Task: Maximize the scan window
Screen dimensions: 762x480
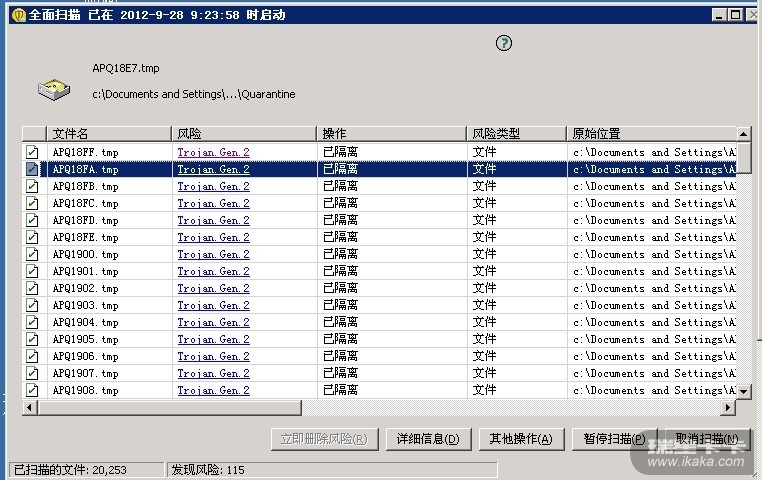Action: (735, 15)
